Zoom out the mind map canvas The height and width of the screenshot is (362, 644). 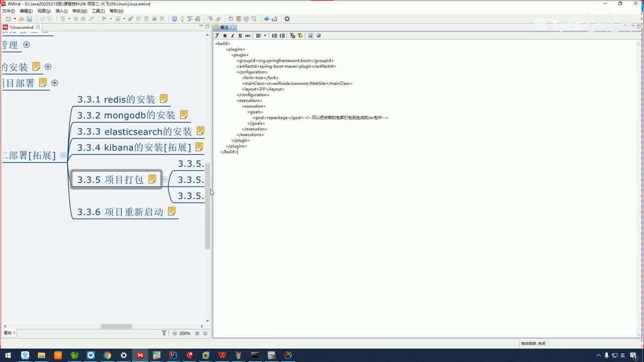175,333
